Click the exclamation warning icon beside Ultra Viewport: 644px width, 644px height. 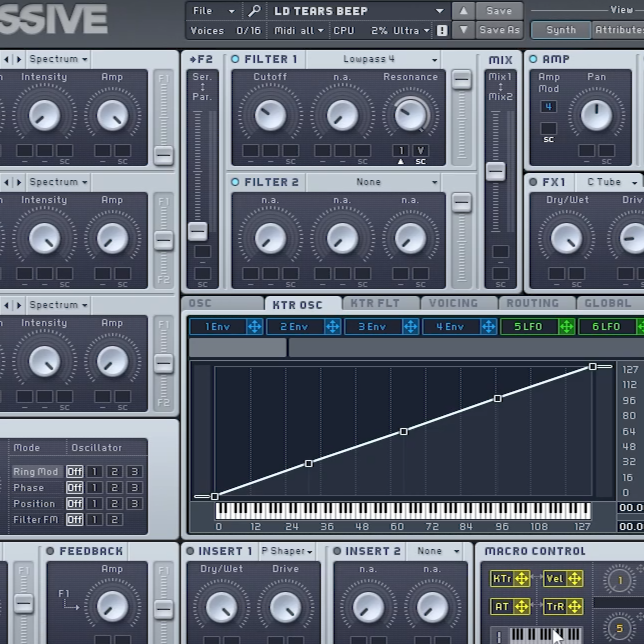(x=442, y=31)
